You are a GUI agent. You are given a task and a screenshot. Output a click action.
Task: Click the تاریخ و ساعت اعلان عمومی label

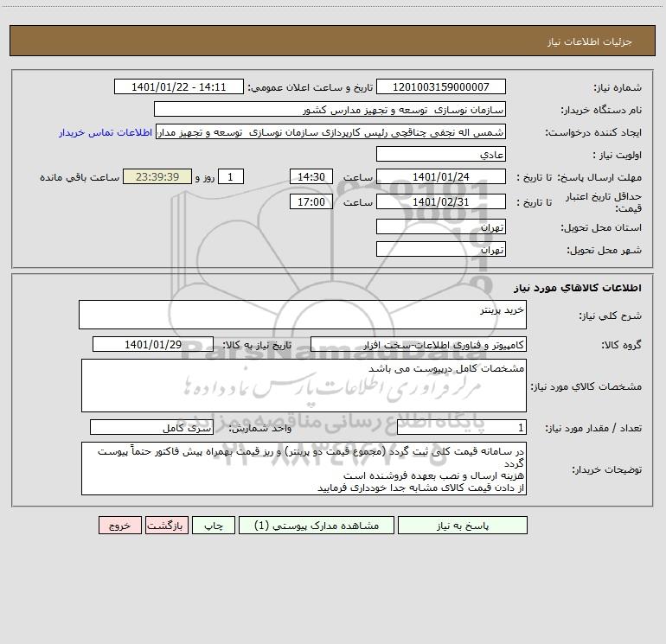pos(311,87)
